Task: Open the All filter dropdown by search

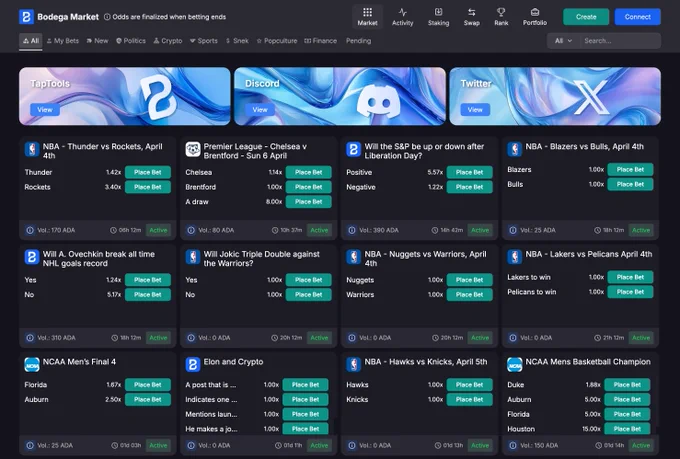Action: (563, 41)
